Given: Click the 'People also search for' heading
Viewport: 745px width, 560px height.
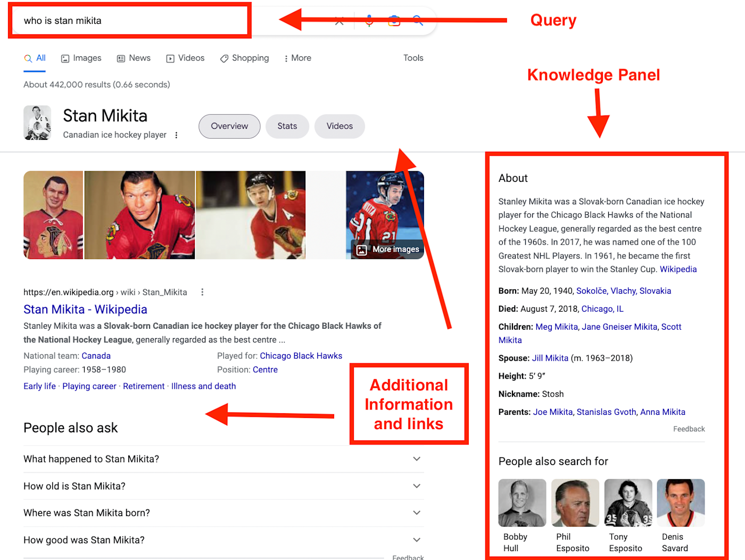Looking at the screenshot, I should [x=553, y=462].
